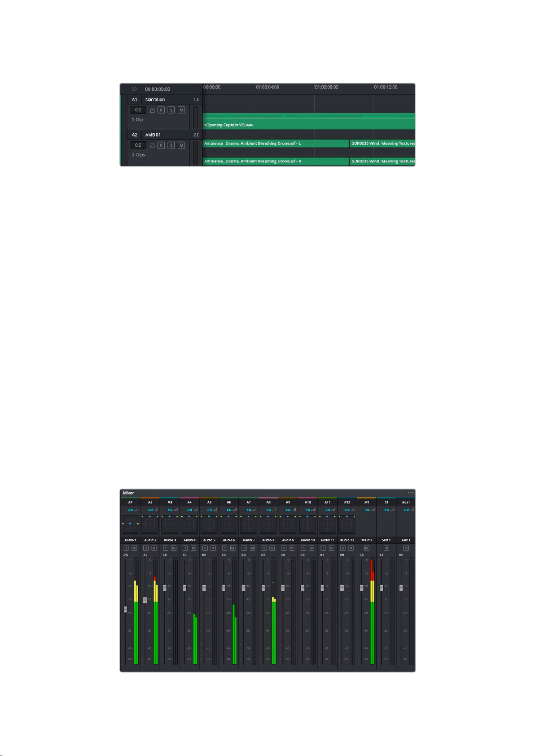Click the -7.6 level value on Audio 1
The height and width of the screenshot is (756, 535).
coord(125,555)
